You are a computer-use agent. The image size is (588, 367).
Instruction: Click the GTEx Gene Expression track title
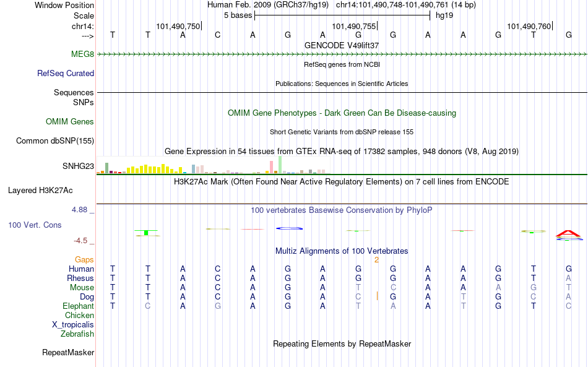342,152
